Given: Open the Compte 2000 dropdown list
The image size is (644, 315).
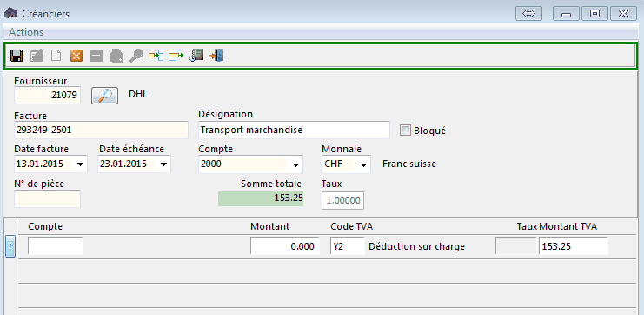Looking at the screenshot, I should click(x=295, y=165).
